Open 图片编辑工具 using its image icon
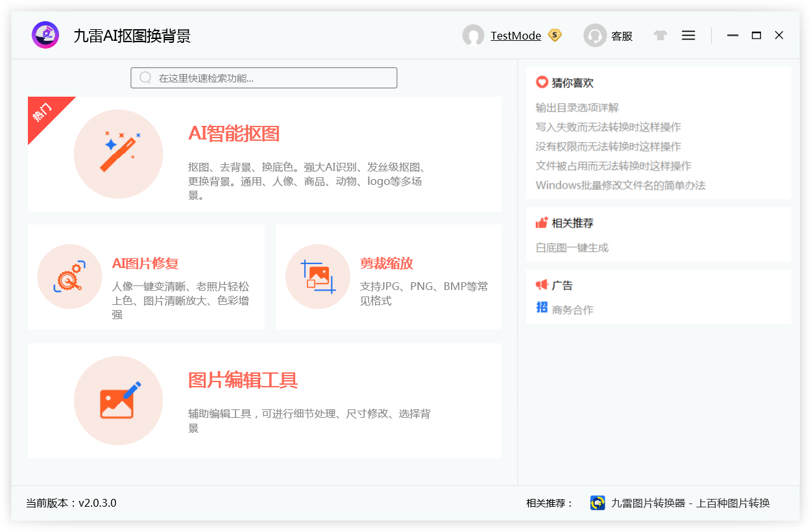 tap(119, 400)
